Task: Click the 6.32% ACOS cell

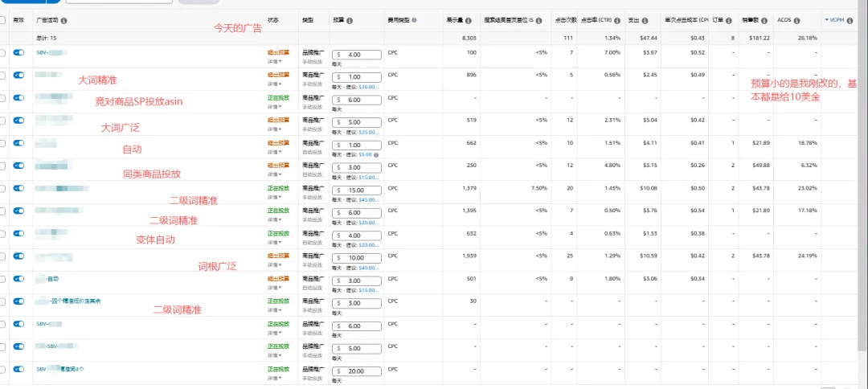Action: [x=809, y=165]
